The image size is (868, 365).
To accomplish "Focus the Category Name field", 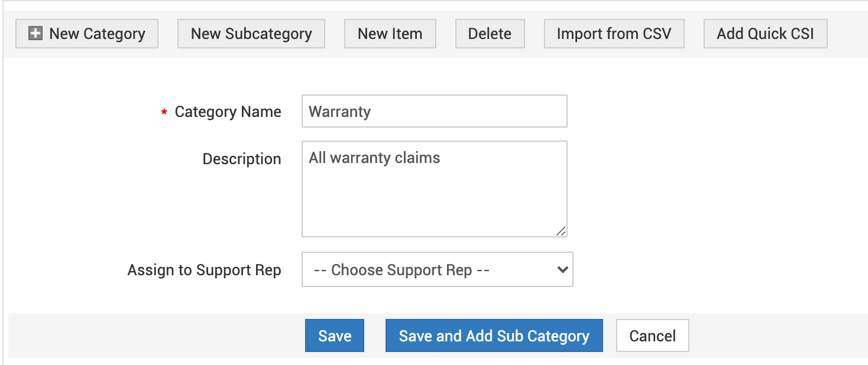I will 434,111.
